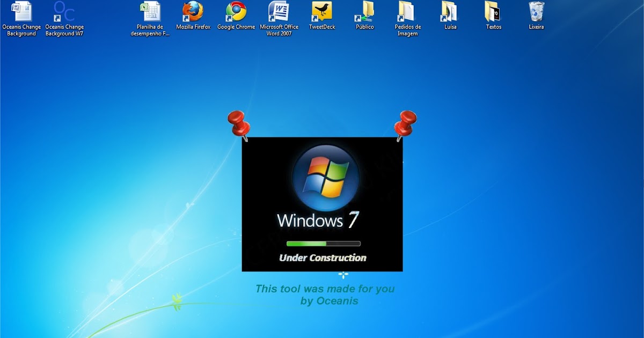Click the left red pushpin
The image size is (644, 338).
239,123
